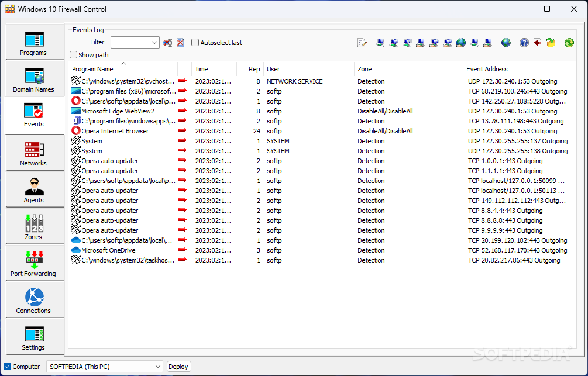Go to the Networks section
The width and height of the screenshot is (588, 376).
pyautogui.click(x=34, y=153)
